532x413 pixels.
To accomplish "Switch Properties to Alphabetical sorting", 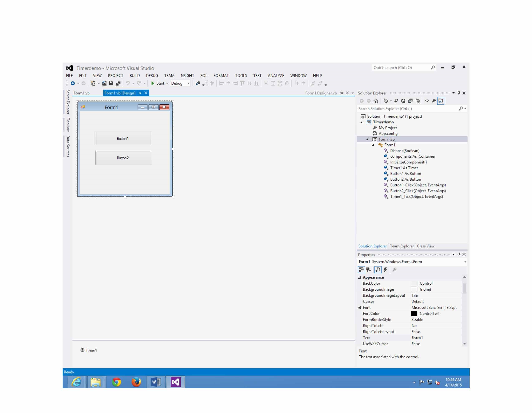I will (369, 270).
